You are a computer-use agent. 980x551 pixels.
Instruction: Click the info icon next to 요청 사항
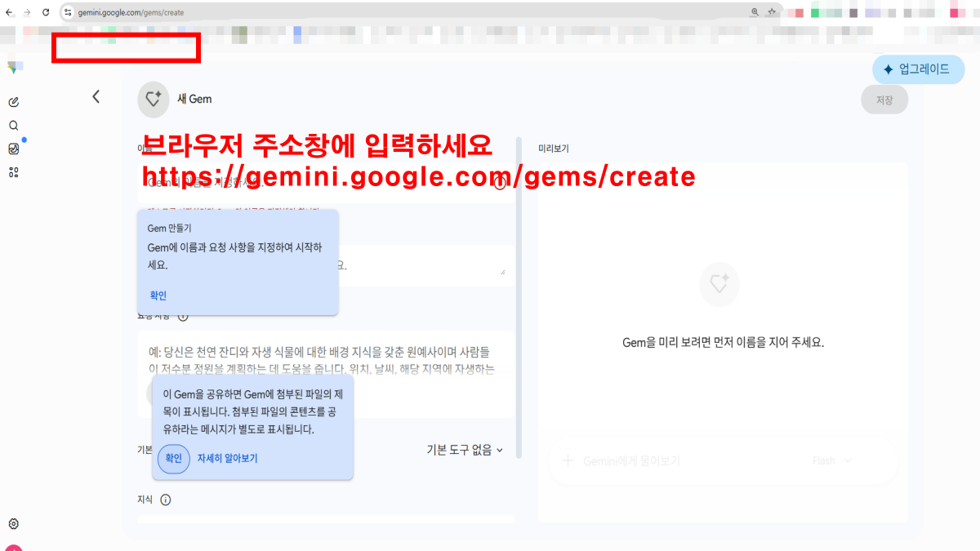pos(183,316)
